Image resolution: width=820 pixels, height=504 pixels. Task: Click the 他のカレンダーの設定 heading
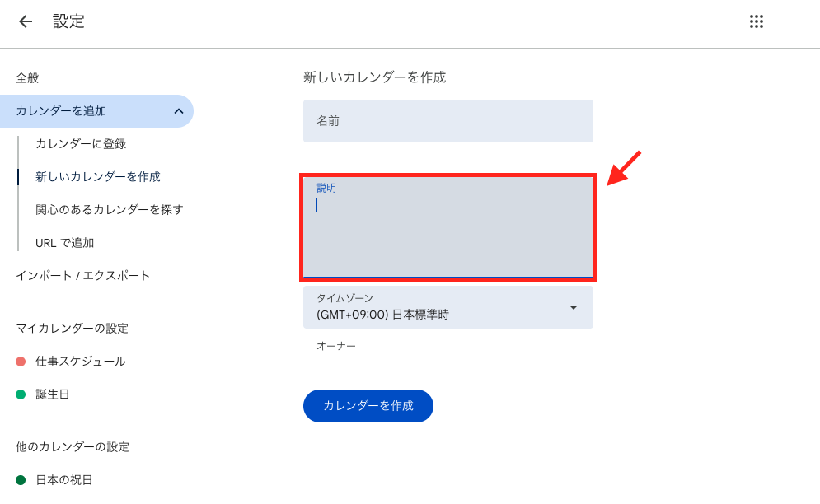pyautogui.click(x=73, y=447)
